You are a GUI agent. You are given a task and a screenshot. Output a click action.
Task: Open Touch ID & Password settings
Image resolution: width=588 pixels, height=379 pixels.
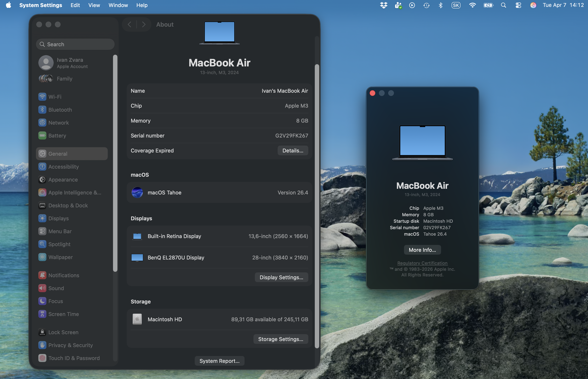(x=74, y=358)
